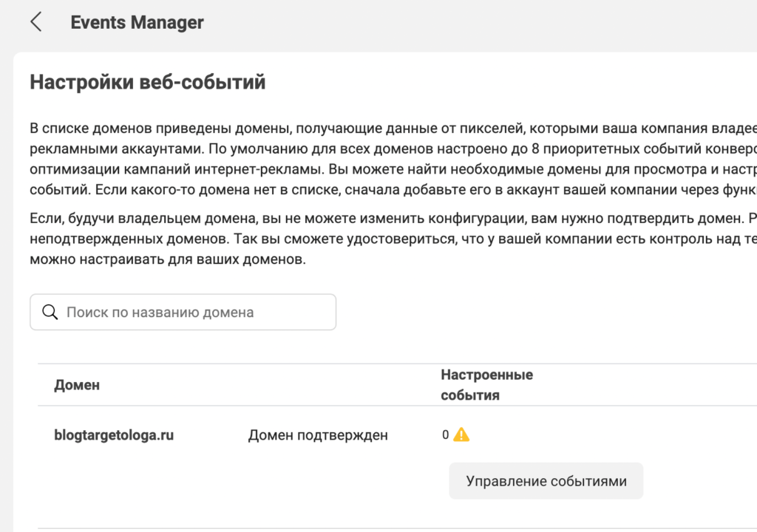Click the 0 configured events count

[446, 435]
